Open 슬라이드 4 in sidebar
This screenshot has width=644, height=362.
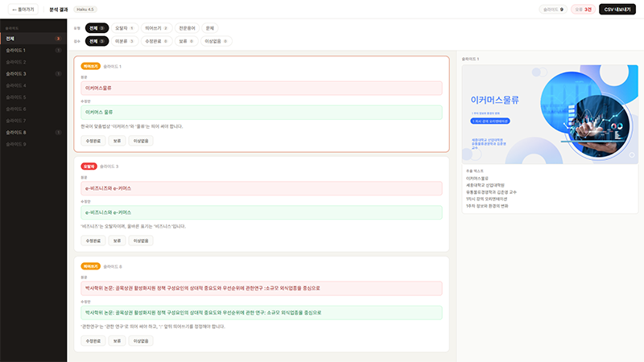pos(33,85)
